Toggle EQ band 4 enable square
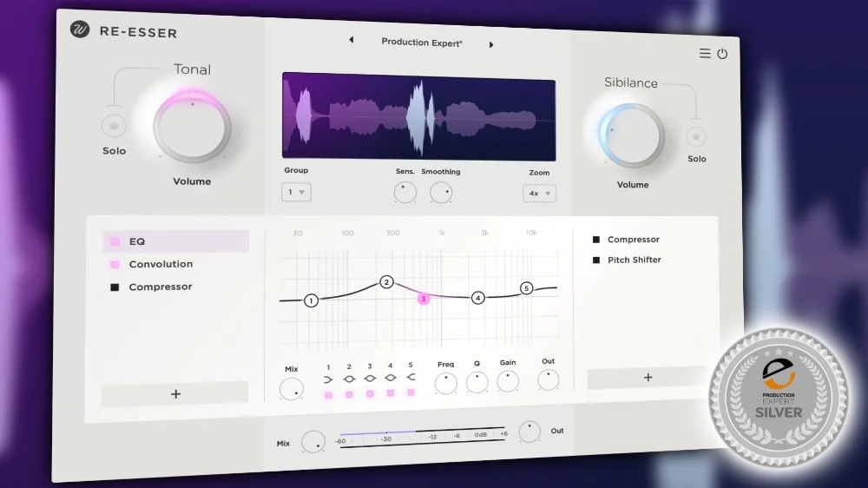 point(391,392)
